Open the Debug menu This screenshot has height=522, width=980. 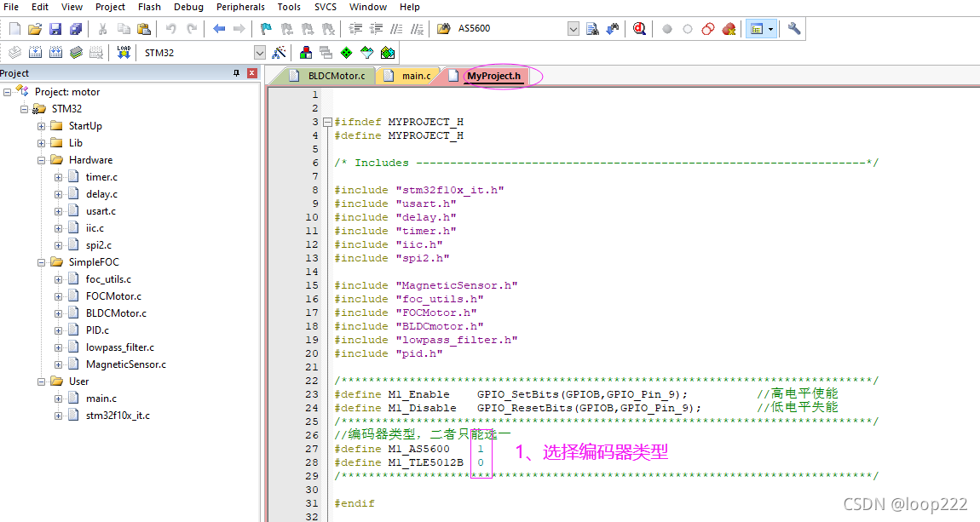[x=188, y=7]
